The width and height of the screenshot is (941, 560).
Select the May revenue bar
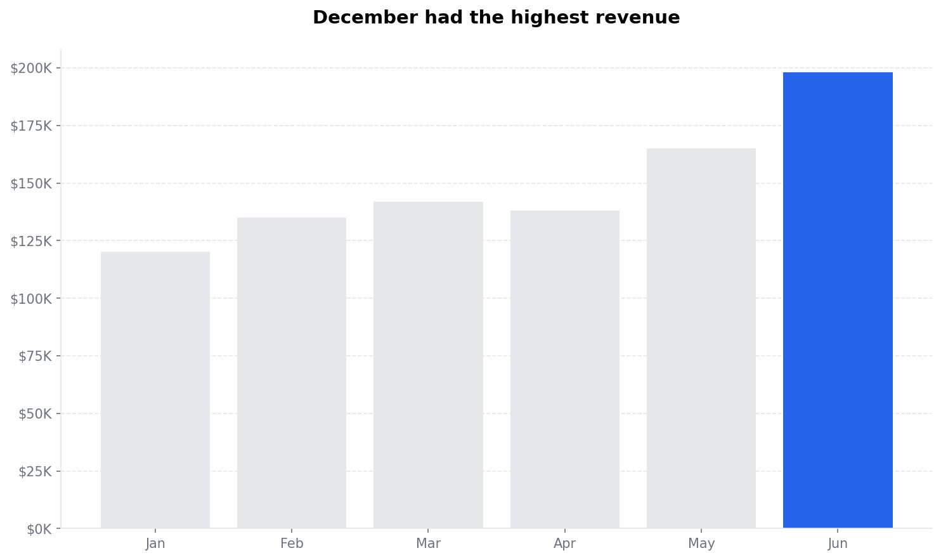coord(701,338)
